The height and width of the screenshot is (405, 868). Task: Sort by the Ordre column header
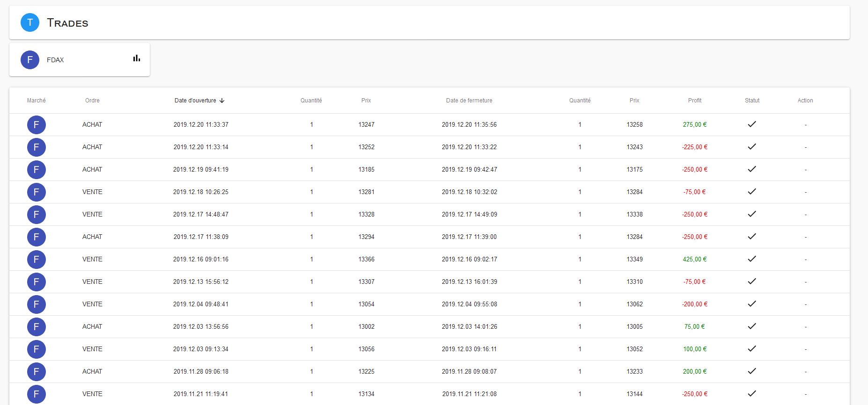tap(92, 101)
